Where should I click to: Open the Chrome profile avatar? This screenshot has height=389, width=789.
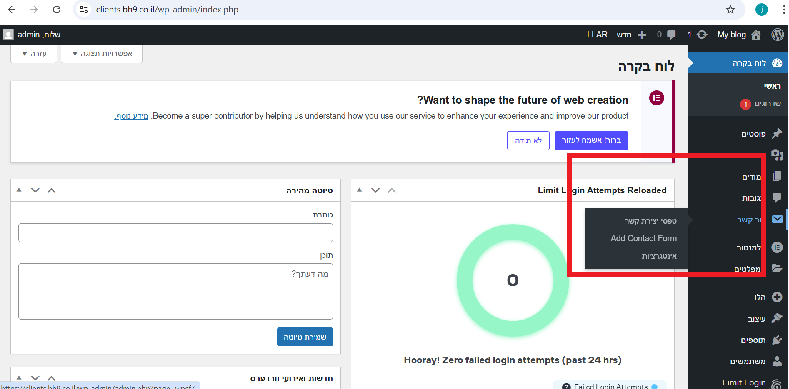click(x=762, y=10)
